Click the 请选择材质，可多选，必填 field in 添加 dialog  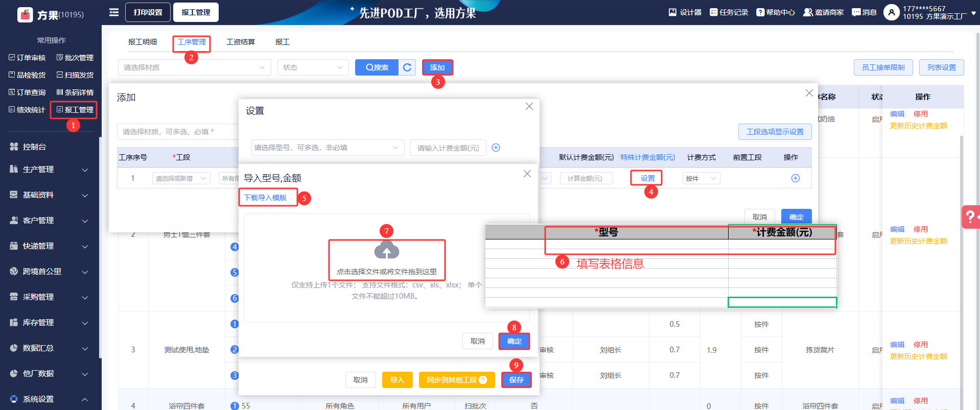[x=178, y=132]
